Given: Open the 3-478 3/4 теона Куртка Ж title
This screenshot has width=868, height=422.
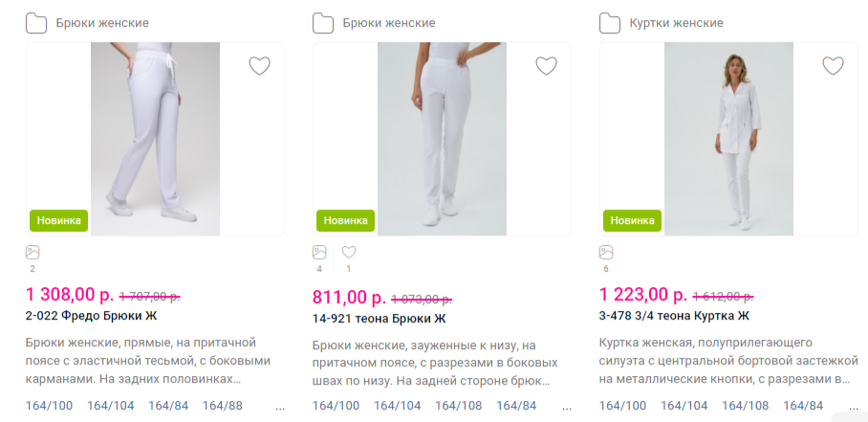Looking at the screenshot, I should [x=674, y=317].
